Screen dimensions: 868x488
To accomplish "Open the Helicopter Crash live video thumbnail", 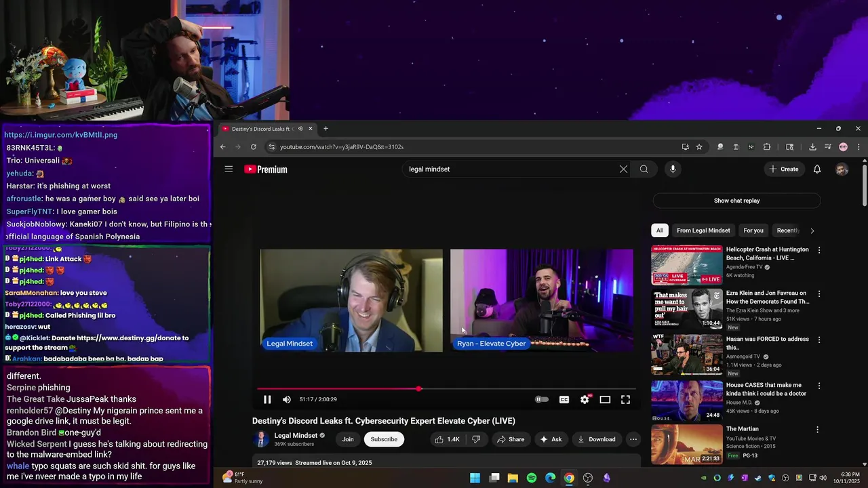I will [x=687, y=265].
